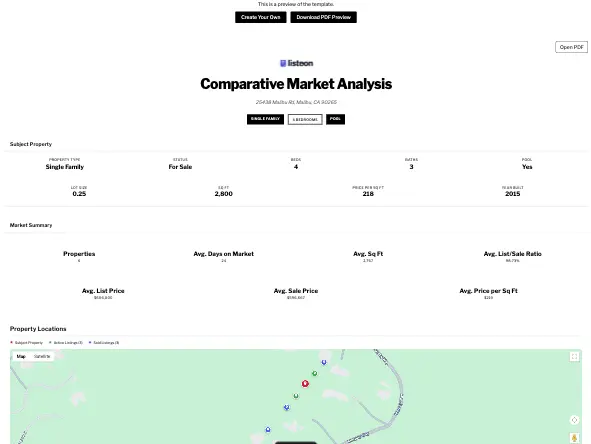Click the northernmost blue sold listing marker
This screenshot has height=444, width=591.
click(324, 362)
